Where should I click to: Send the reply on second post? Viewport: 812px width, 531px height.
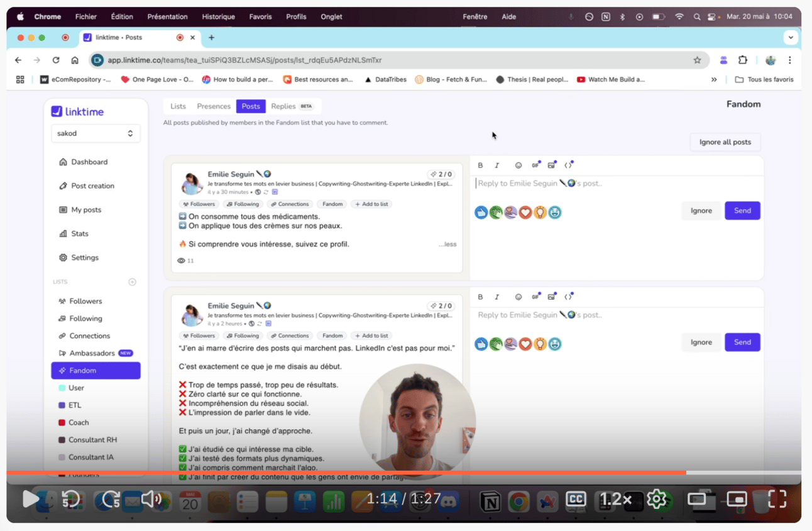coord(742,342)
